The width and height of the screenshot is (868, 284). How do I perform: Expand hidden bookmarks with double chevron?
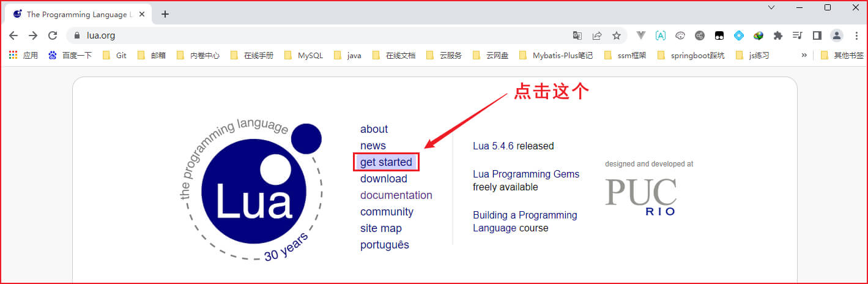pyautogui.click(x=804, y=55)
